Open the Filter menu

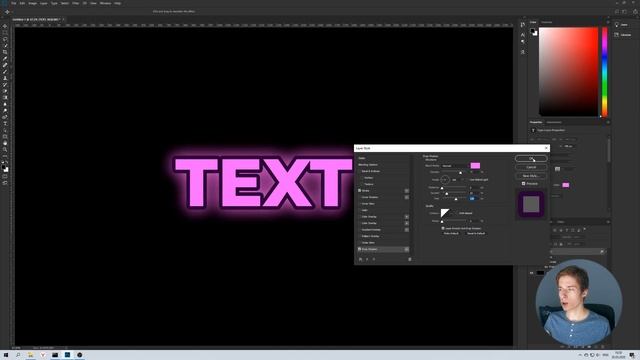coord(76,3)
